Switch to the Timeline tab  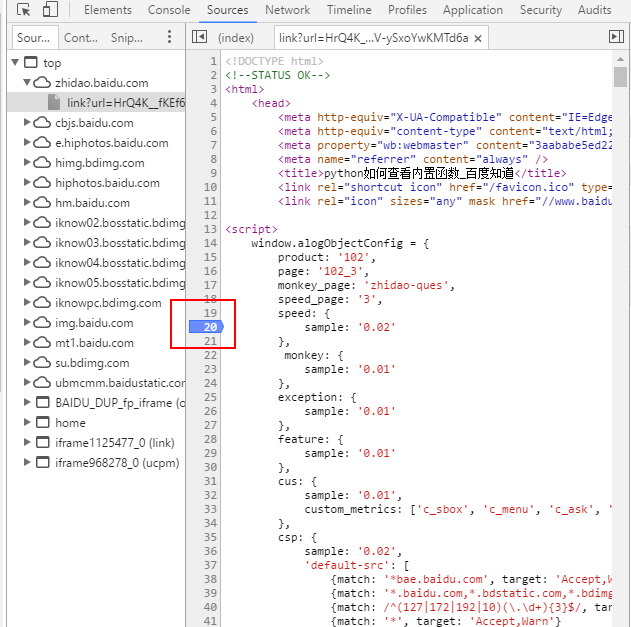349,10
